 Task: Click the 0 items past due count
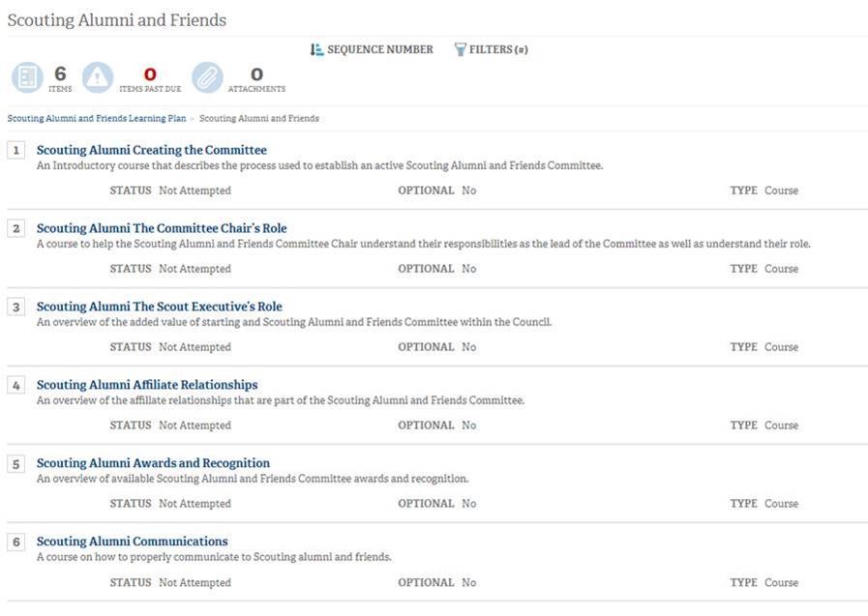click(x=150, y=74)
